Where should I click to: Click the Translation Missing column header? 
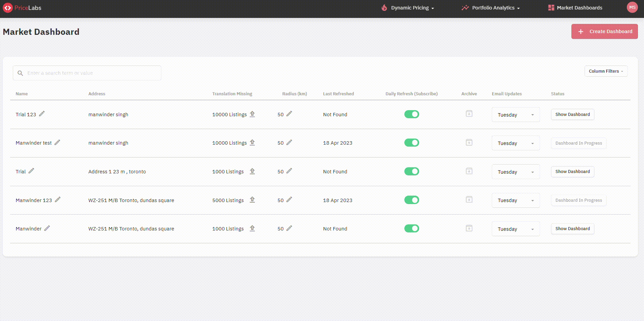point(232,94)
